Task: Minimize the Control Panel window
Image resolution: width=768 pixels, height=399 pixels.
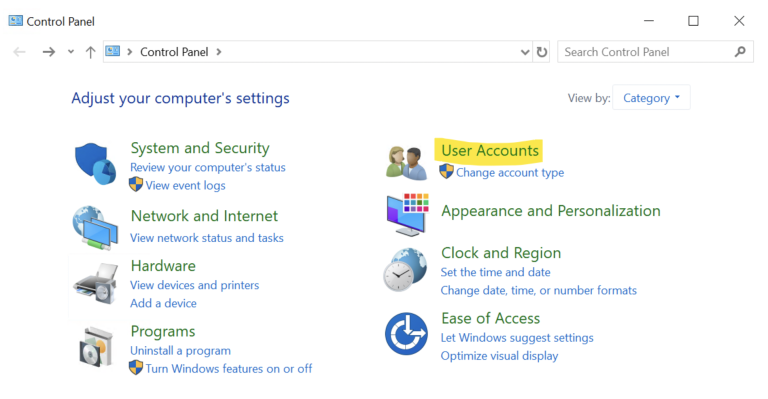Action: click(649, 21)
